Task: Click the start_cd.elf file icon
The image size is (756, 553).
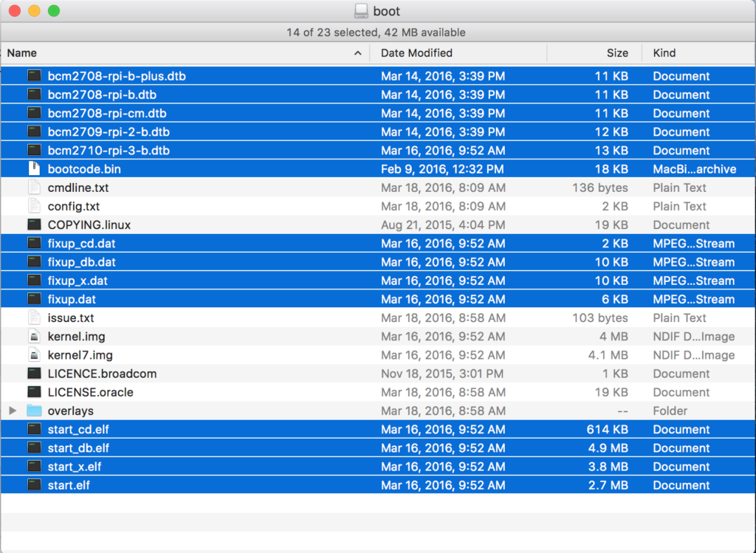Action: 34,429
